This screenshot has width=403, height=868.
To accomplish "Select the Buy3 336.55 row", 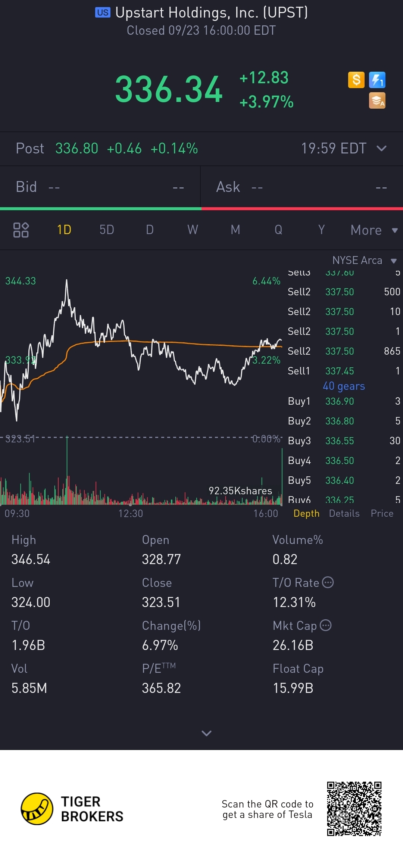I will (x=344, y=441).
